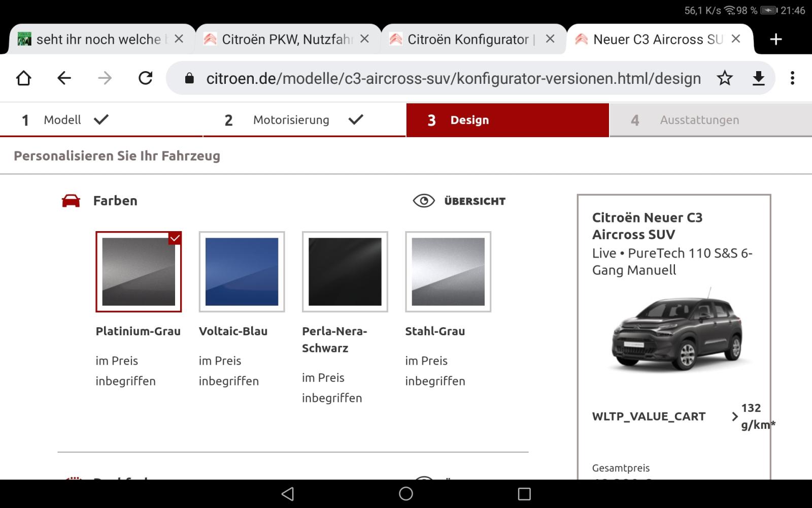
Task: Reload the current page
Action: [x=146, y=78]
